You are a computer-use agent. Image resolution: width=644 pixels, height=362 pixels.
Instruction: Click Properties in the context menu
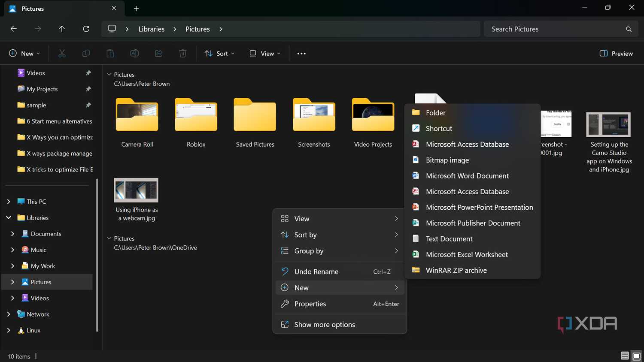coord(340,304)
